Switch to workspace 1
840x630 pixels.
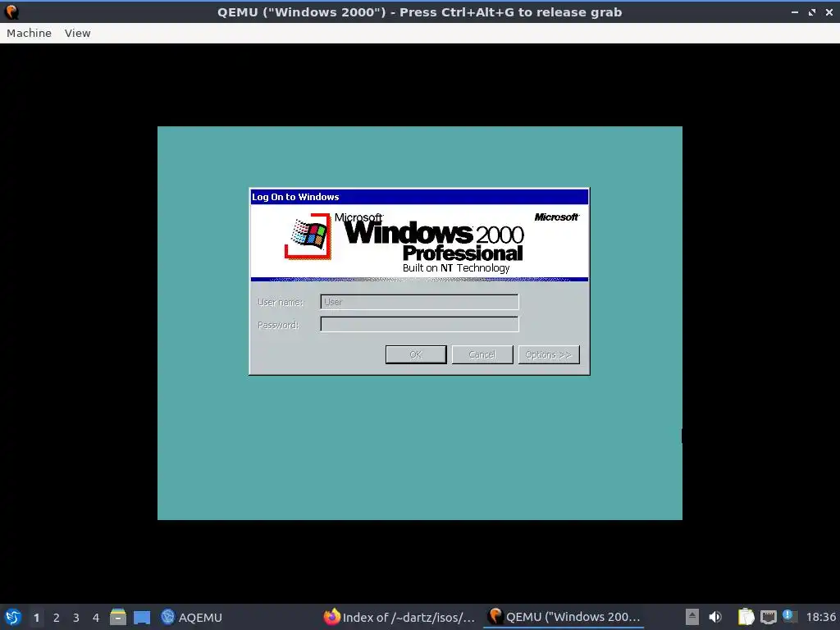tap(36, 618)
